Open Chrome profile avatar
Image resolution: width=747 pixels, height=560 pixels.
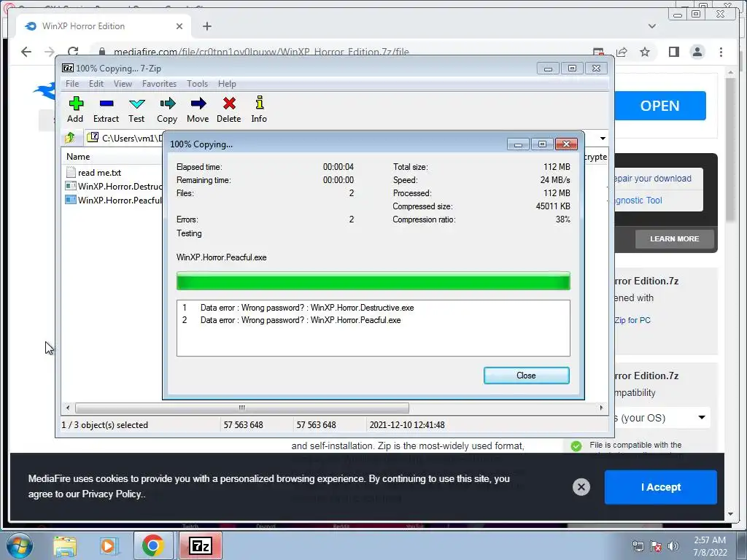coord(697,52)
